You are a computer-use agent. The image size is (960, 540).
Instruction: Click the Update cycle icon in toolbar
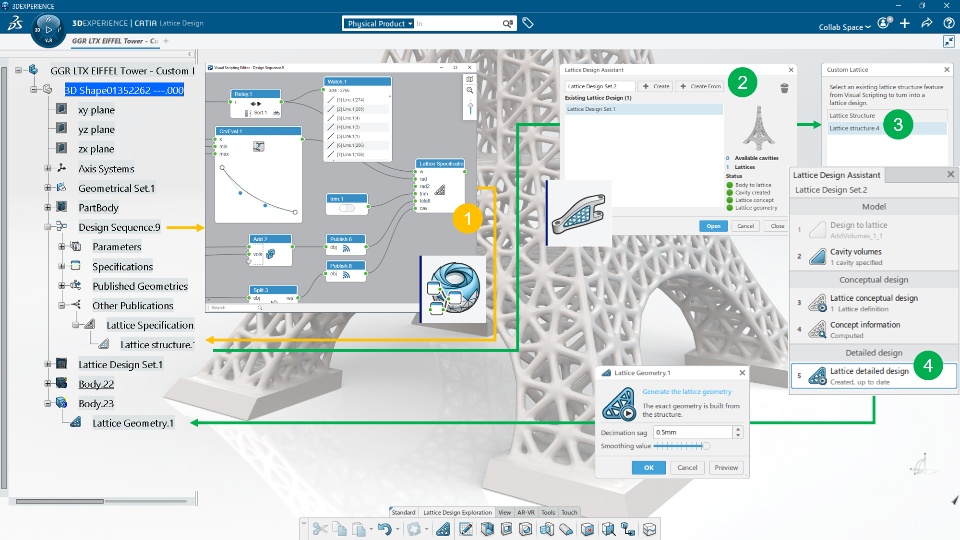tap(414, 529)
